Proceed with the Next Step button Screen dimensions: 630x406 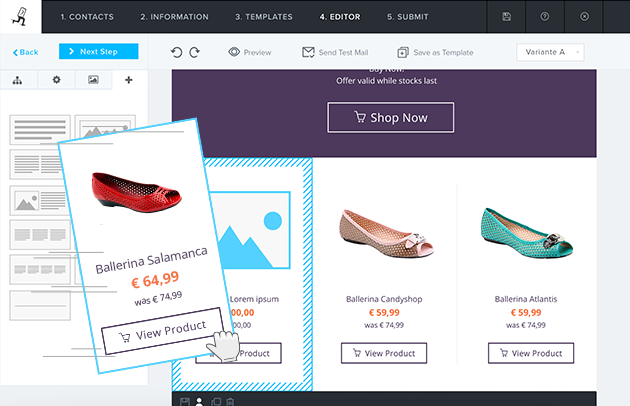point(98,51)
